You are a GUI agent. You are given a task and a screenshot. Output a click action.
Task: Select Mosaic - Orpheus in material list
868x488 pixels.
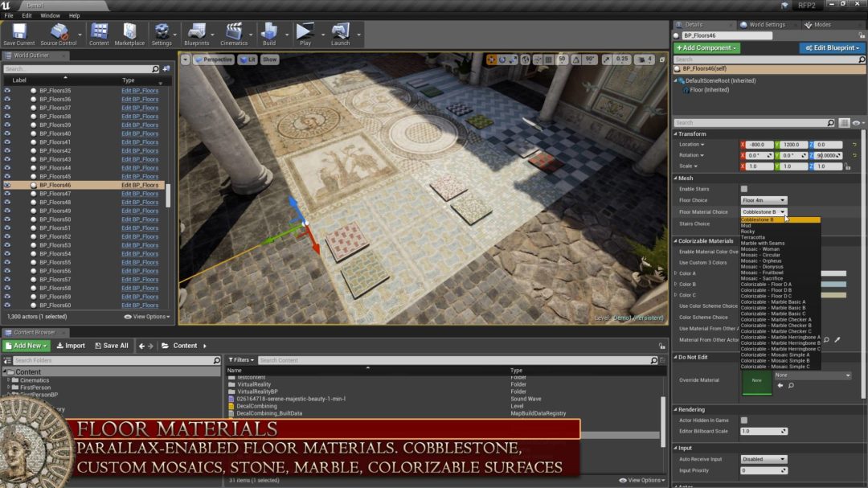(760, 261)
